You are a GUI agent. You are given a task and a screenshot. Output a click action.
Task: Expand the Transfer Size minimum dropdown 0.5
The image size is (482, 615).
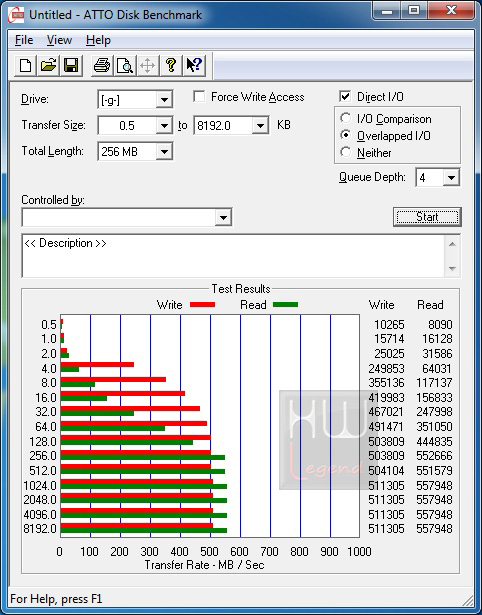[164, 126]
